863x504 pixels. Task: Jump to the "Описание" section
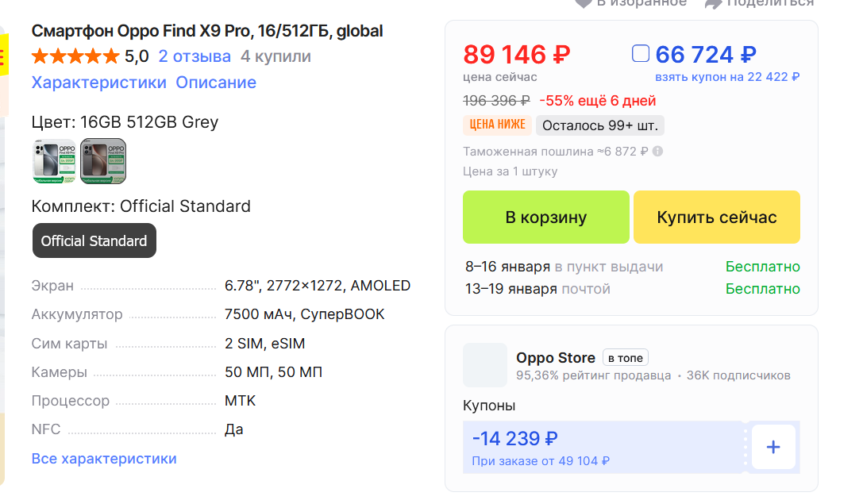click(x=216, y=83)
